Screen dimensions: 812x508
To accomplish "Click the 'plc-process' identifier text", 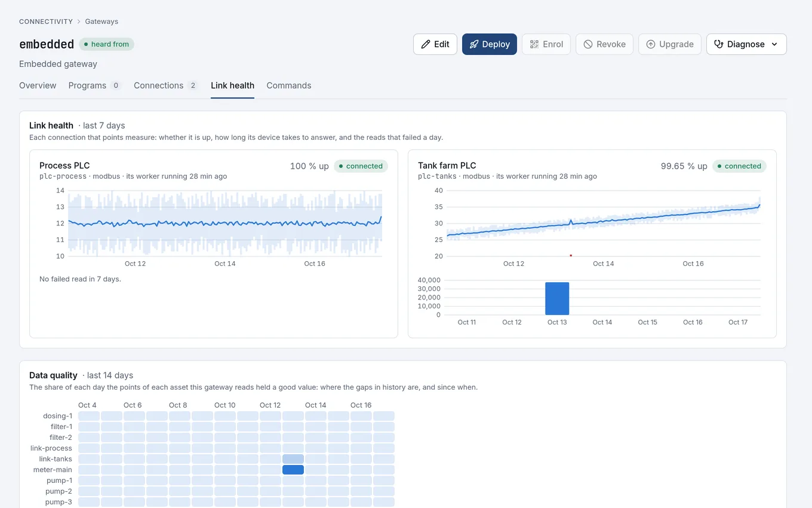I will point(63,176).
